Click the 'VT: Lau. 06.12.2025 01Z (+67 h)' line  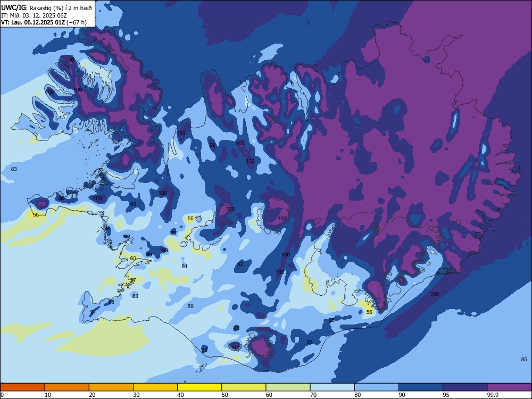point(44,22)
